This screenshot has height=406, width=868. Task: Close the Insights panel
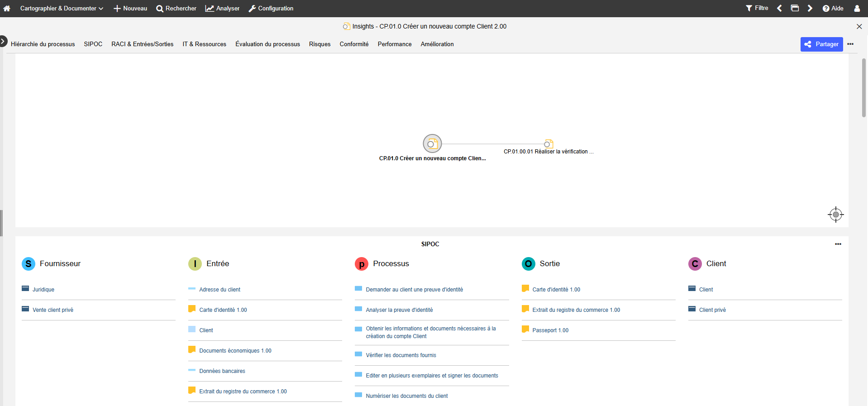(x=859, y=27)
